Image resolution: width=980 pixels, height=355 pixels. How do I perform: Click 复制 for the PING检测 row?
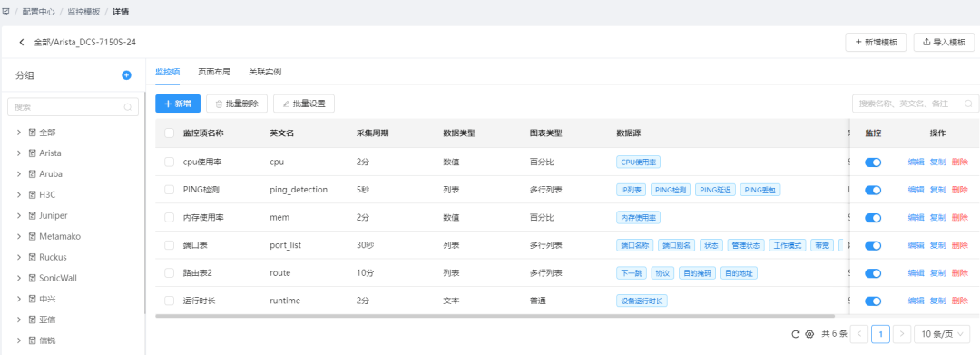coord(937,190)
